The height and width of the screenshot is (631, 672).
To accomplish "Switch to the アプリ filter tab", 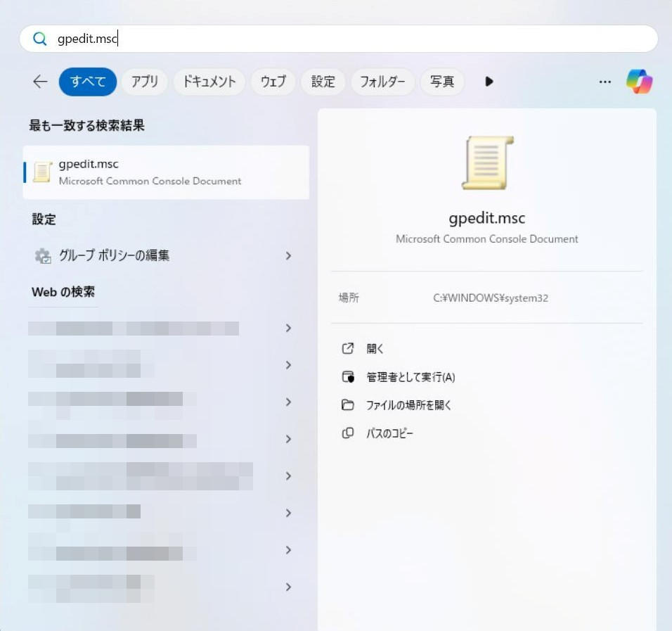I will pyautogui.click(x=144, y=82).
